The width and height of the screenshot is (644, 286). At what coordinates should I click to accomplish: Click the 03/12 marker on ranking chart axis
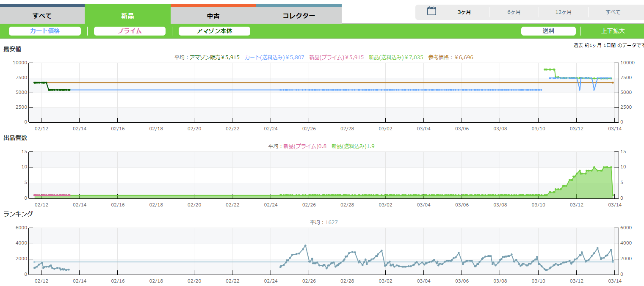tap(577, 280)
